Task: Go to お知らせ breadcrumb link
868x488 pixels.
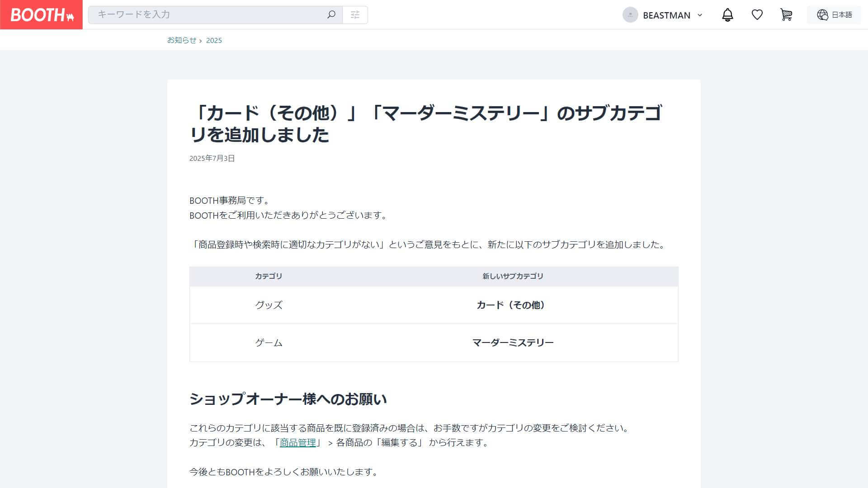Action: 182,40
